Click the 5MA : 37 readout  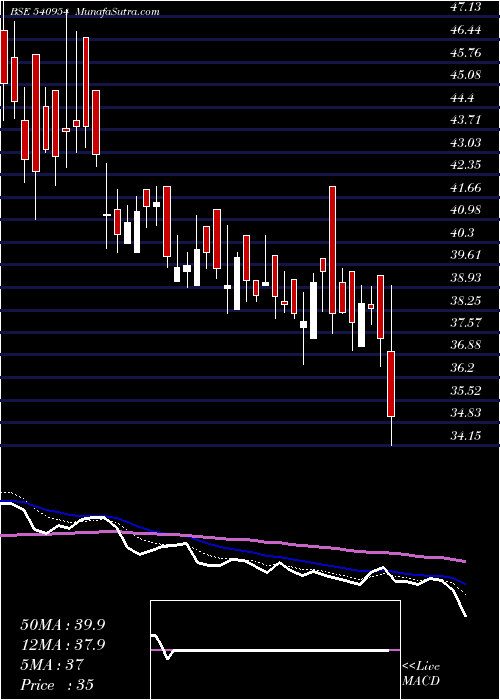[52, 665]
